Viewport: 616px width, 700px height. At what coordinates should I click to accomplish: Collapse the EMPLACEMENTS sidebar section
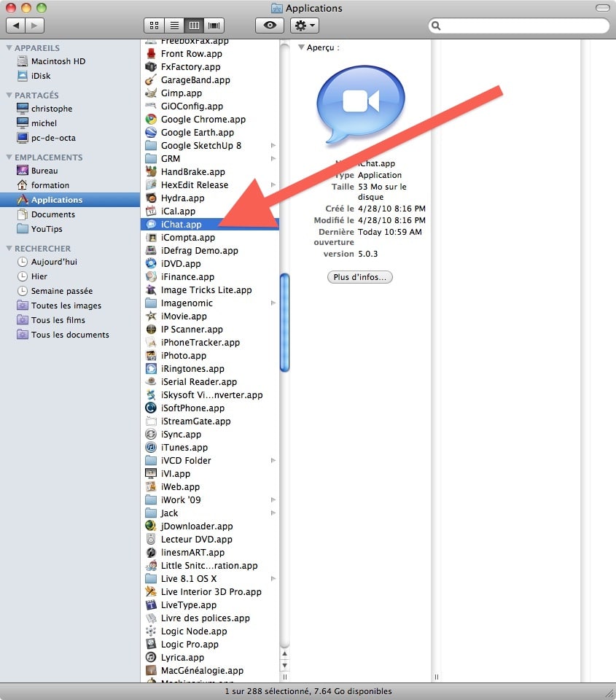point(9,157)
